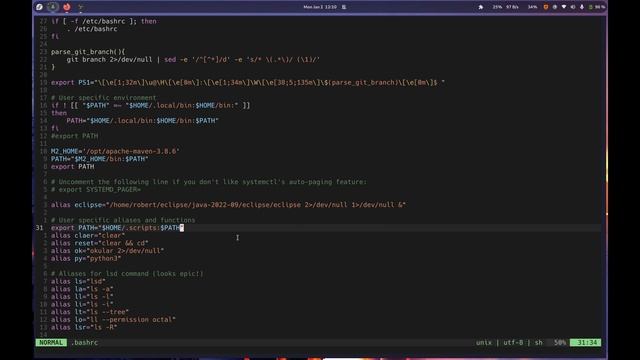640x360 pixels.
Task: Click the alias ll="ls -l" line
Action: coord(82,297)
